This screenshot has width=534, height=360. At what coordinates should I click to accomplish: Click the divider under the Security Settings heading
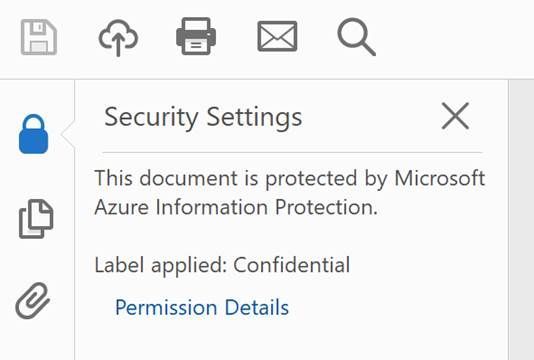pos(292,153)
